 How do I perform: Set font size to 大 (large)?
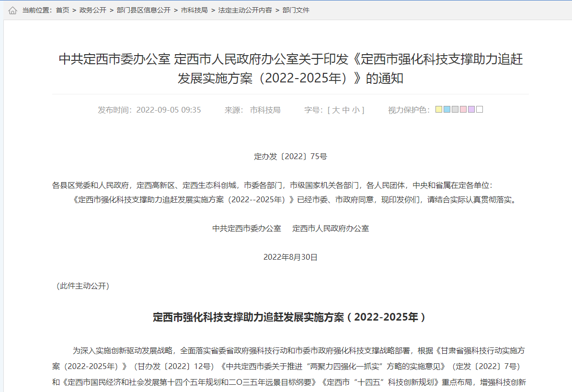(x=336, y=110)
